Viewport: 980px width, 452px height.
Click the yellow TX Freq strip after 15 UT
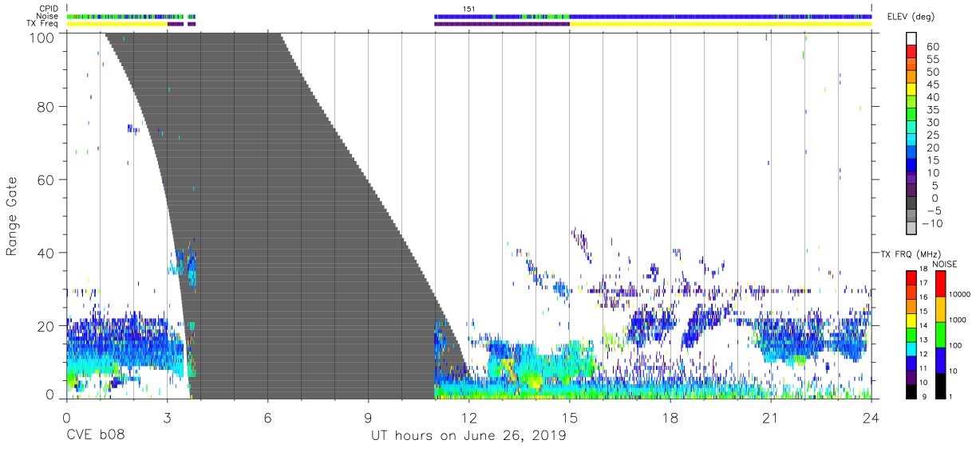point(721,24)
